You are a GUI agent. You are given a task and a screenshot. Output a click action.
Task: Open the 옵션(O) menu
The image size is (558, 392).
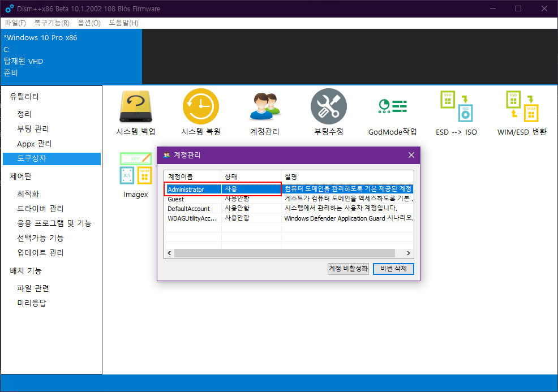(x=89, y=23)
